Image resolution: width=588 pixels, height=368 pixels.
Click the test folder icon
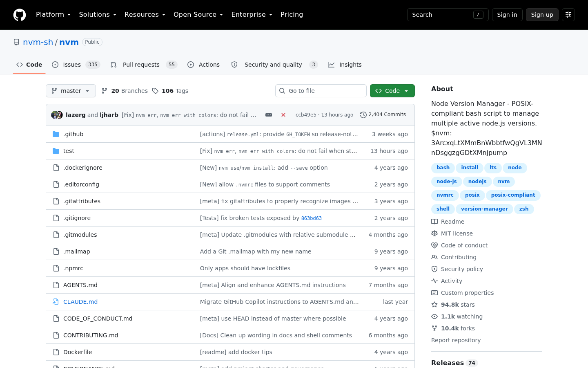[56, 151]
